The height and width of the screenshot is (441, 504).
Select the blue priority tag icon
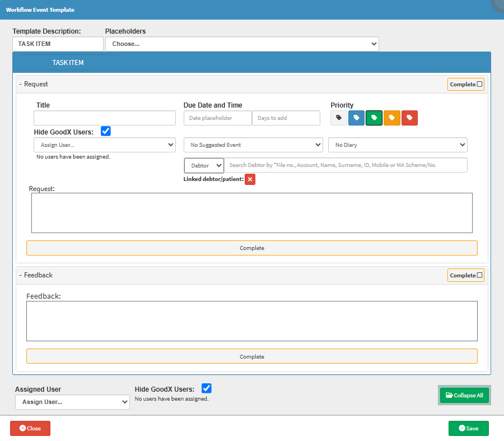coord(356,118)
